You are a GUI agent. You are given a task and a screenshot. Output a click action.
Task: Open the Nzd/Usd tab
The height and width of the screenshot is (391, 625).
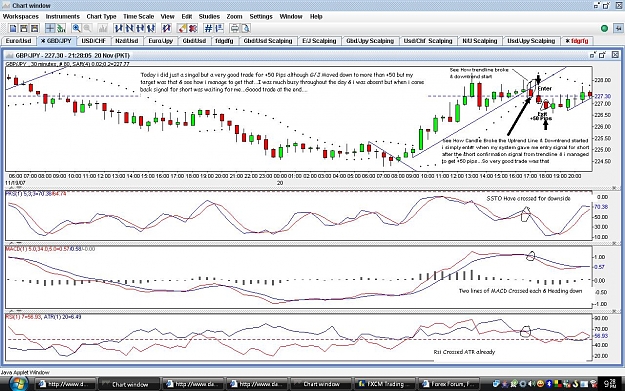[x=127, y=41]
